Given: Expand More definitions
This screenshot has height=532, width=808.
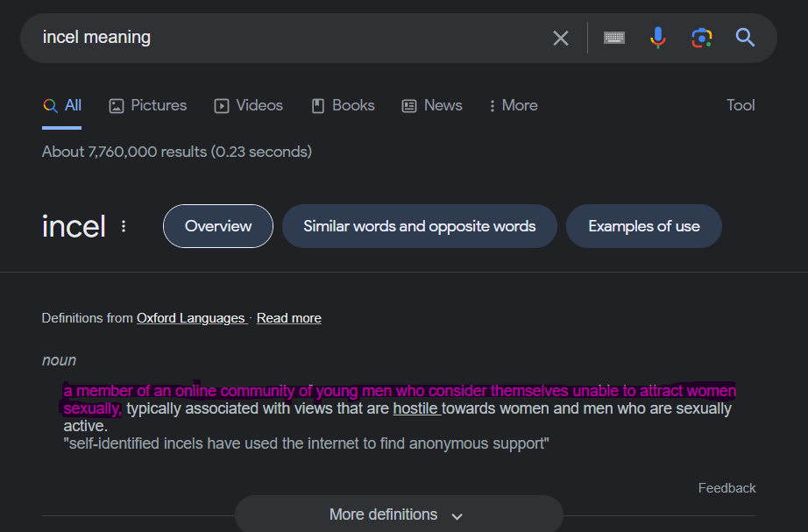Looking at the screenshot, I should pyautogui.click(x=399, y=514).
